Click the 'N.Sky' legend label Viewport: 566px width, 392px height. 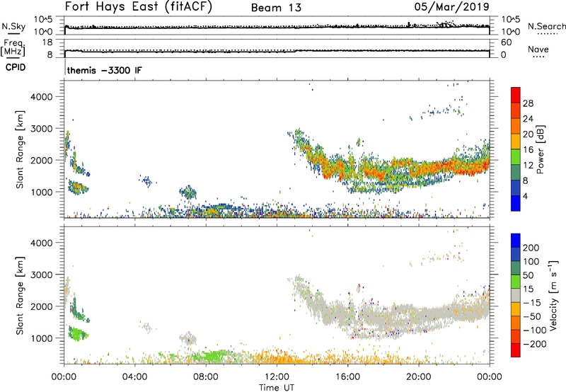[x=13, y=26]
